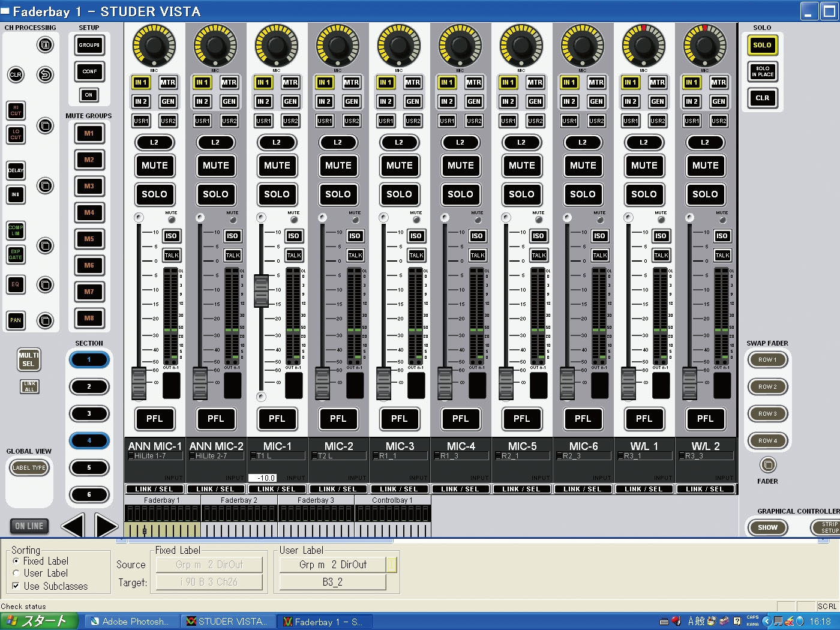Click the undo icon beside CLR

(x=45, y=75)
